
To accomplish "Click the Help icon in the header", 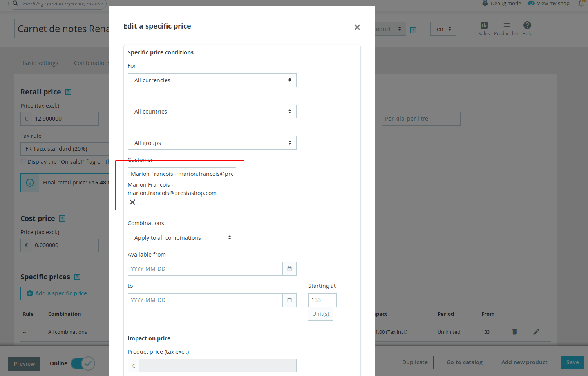I will coord(527,28).
